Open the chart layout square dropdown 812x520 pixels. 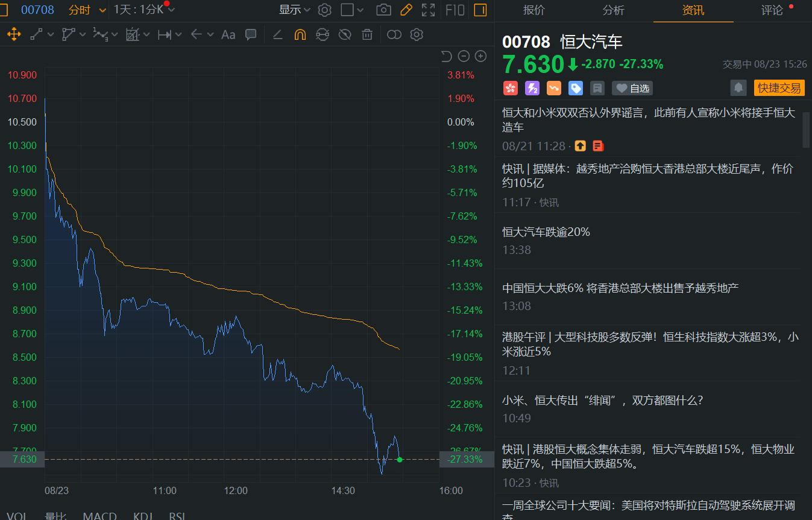(352, 10)
